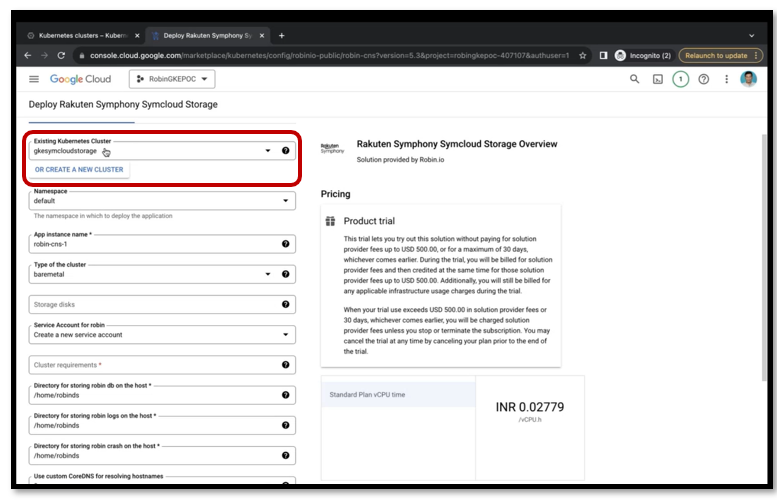Click the Incognito (2) indicator
This screenshot has height=502, width=777.
pyautogui.click(x=643, y=56)
